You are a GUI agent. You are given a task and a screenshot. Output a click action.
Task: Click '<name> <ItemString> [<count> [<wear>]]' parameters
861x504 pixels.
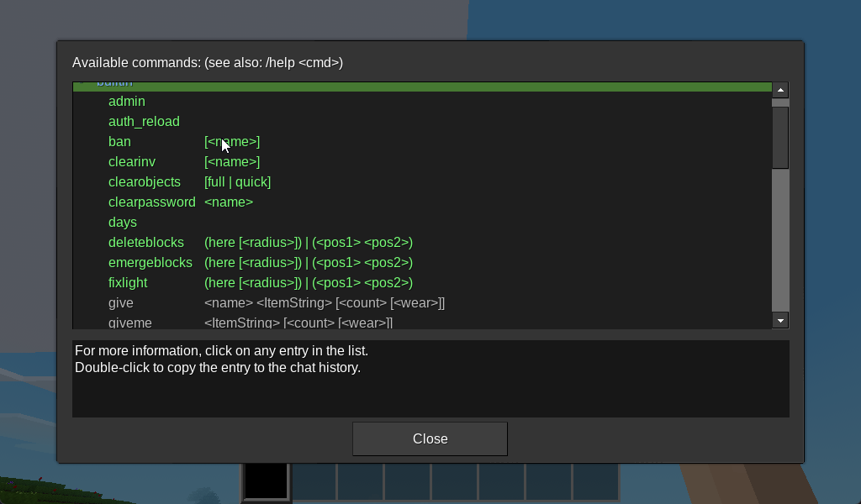[x=325, y=302]
